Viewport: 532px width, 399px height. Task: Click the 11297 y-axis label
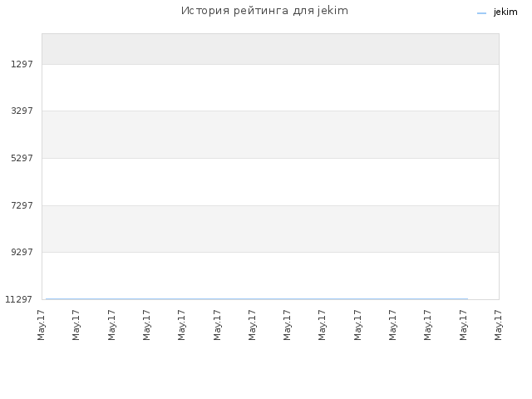(x=18, y=299)
